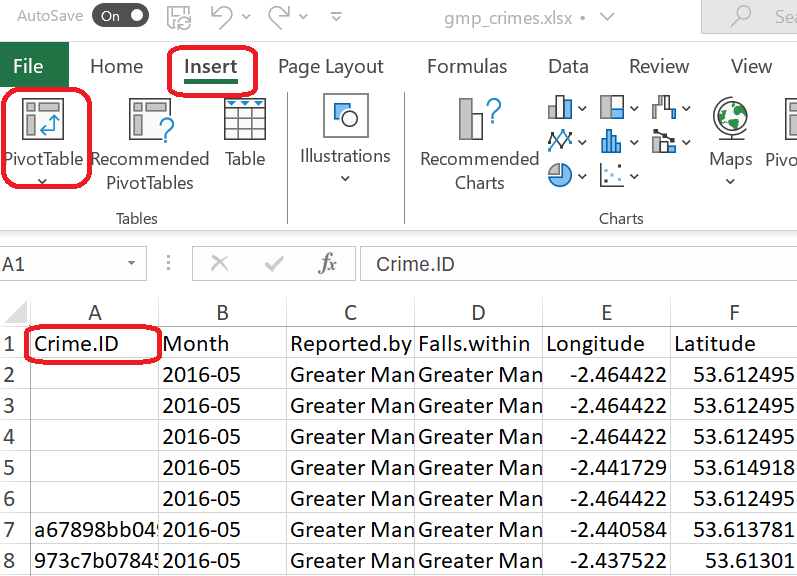This screenshot has width=797, height=576.
Task: Open the File menu
Action: click(x=28, y=67)
